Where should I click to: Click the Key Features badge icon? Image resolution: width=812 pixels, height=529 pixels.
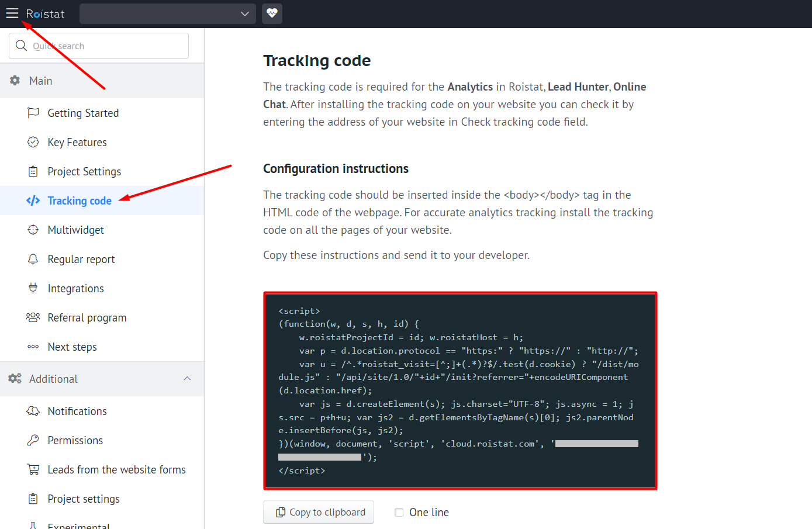click(33, 142)
